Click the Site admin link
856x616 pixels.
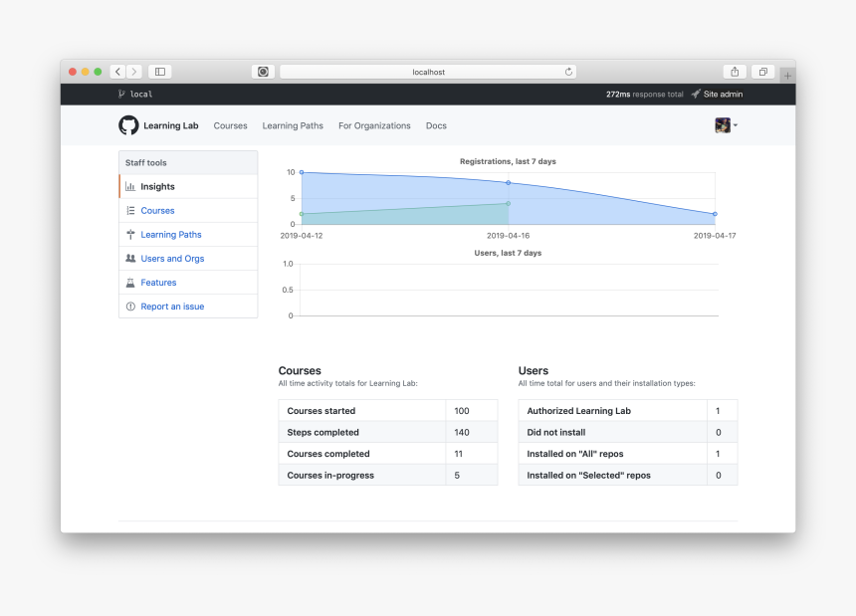[723, 94]
